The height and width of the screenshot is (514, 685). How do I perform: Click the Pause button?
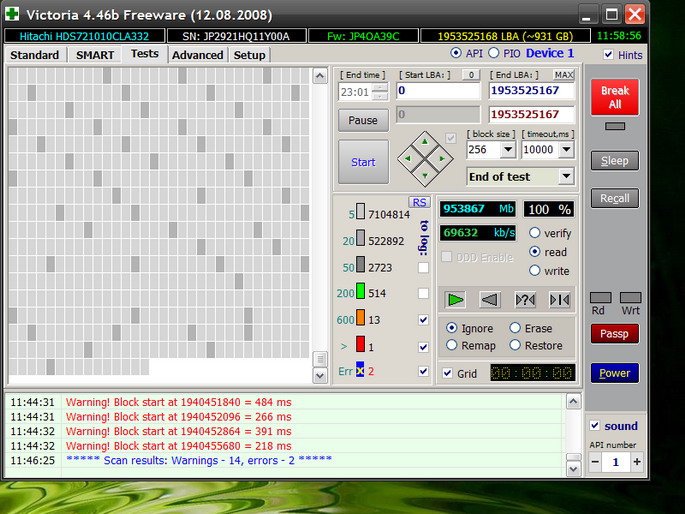coord(363,120)
